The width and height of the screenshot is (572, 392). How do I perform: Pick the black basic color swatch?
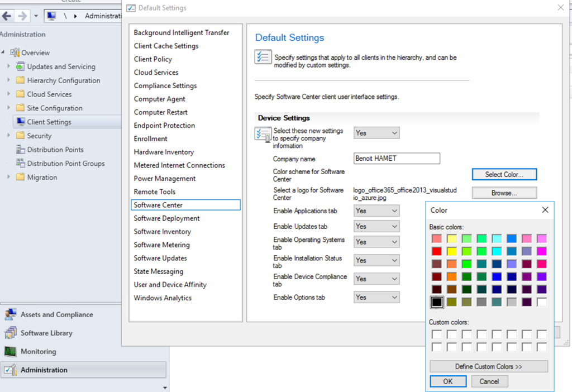pos(437,302)
